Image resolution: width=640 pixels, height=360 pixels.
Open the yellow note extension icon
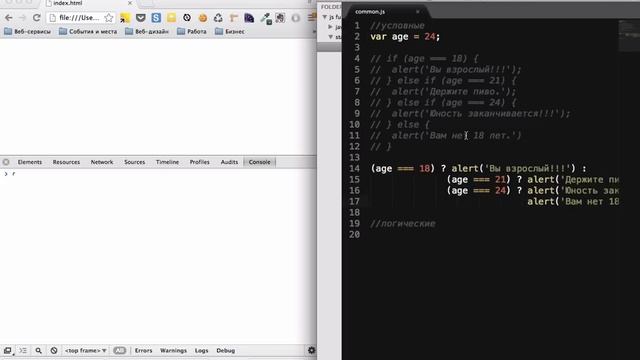tap(171, 18)
